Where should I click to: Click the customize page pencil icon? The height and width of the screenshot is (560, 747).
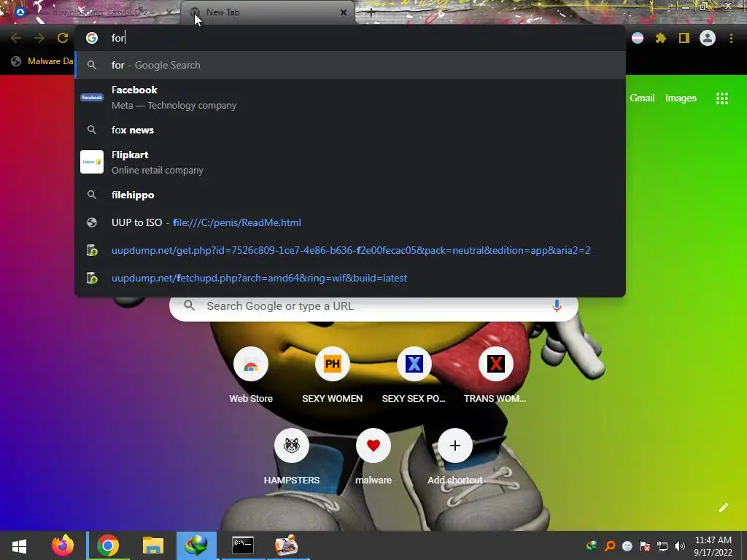[x=723, y=507]
